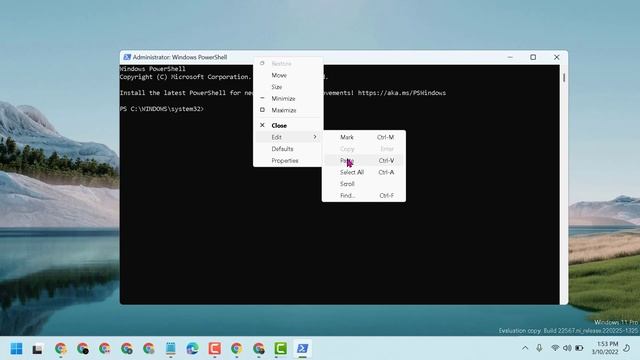The width and height of the screenshot is (640, 360).
Task: Open the green Camtasia taskbar icon
Action: 280,349
